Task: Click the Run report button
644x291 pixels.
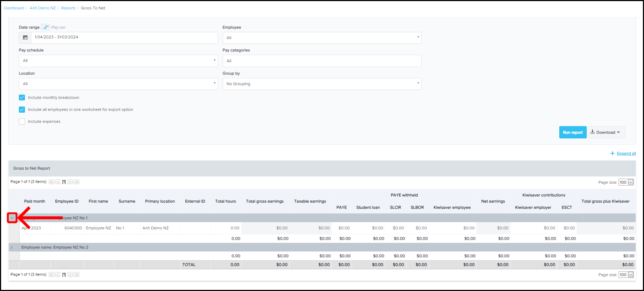Action: (x=572, y=132)
